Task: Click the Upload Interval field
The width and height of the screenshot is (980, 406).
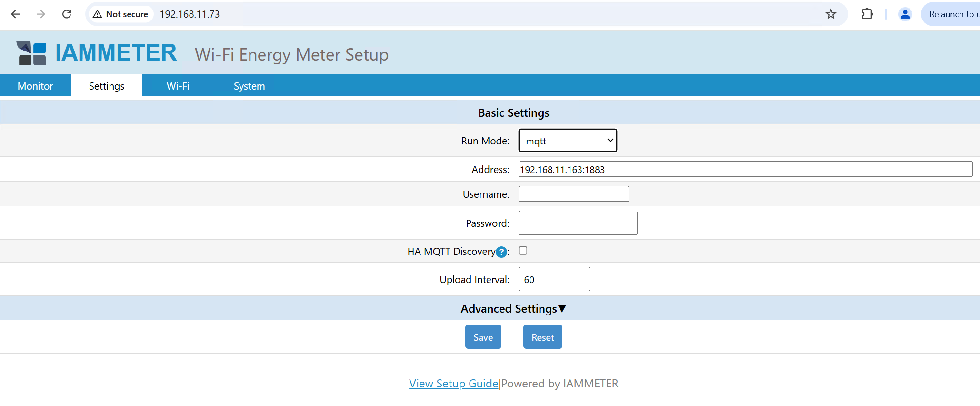Action: [554, 279]
